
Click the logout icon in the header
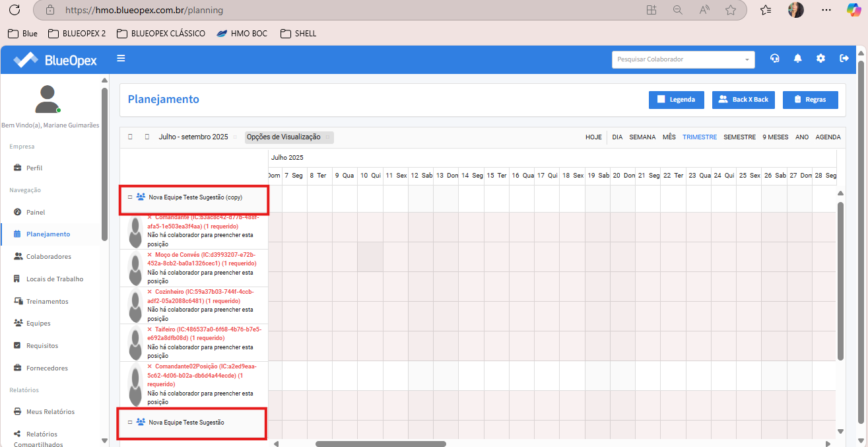(844, 59)
